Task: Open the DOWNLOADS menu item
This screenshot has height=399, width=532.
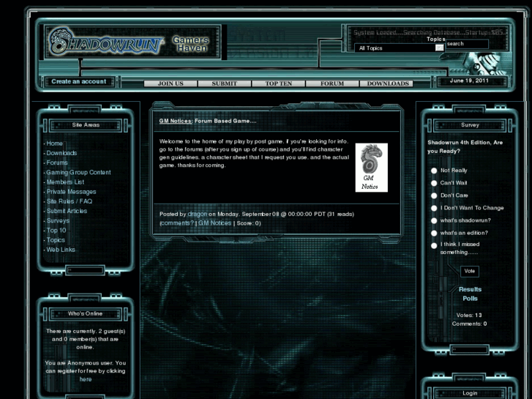Action: 386,83
